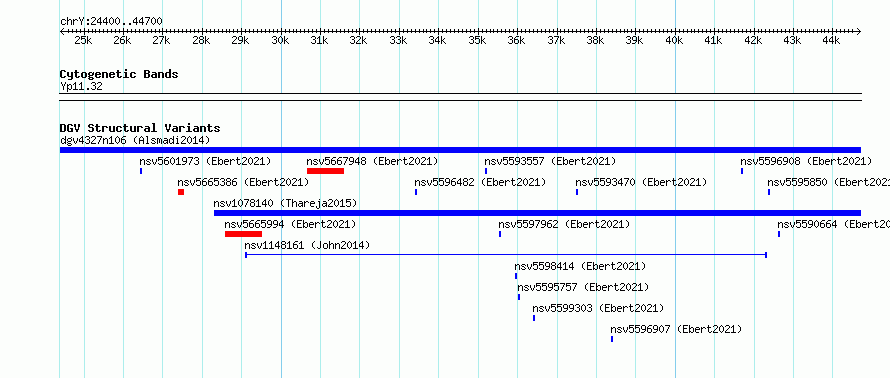Select the small red nsv5665386 marker
The image size is (890, 378).
tap(181, 192)
